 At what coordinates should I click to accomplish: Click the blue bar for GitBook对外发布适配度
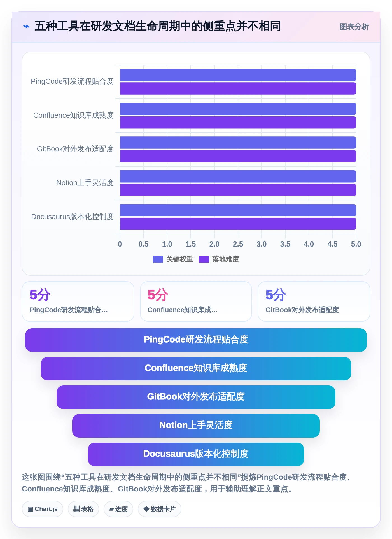point(238,143)
